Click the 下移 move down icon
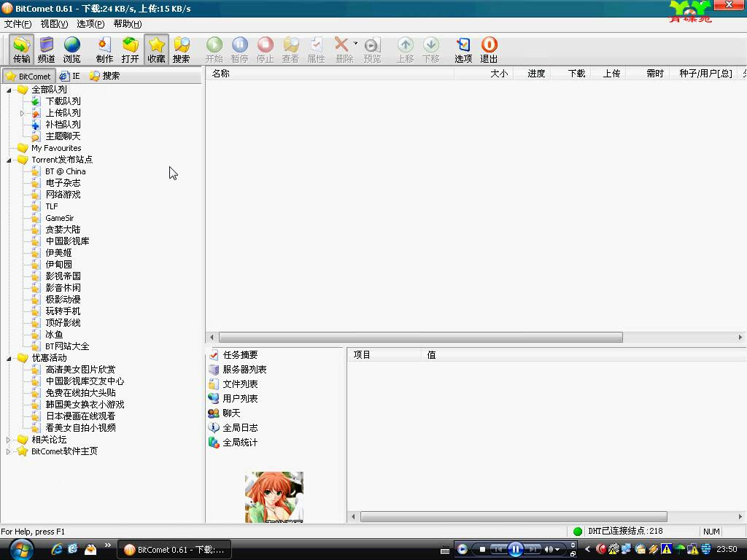Image resolution: width=747 pixels, height=560 pixels. click(430, 50)
